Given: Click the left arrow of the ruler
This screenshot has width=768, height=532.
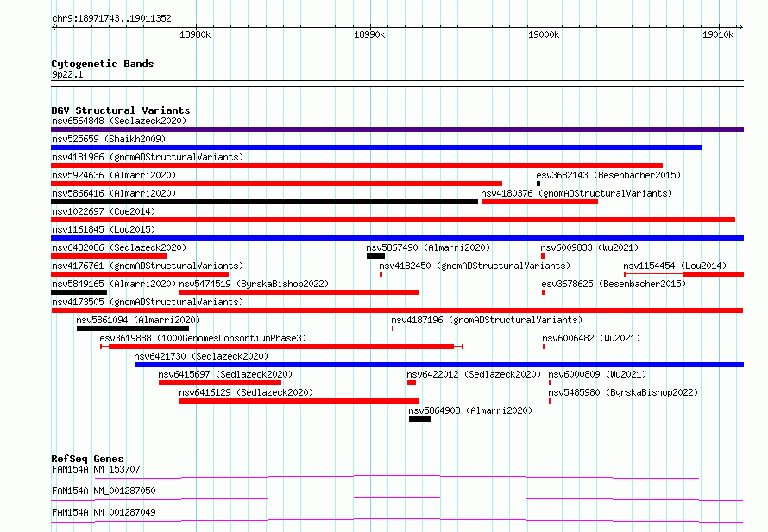Looking at the screenshot, I should [x=54, y=27].
